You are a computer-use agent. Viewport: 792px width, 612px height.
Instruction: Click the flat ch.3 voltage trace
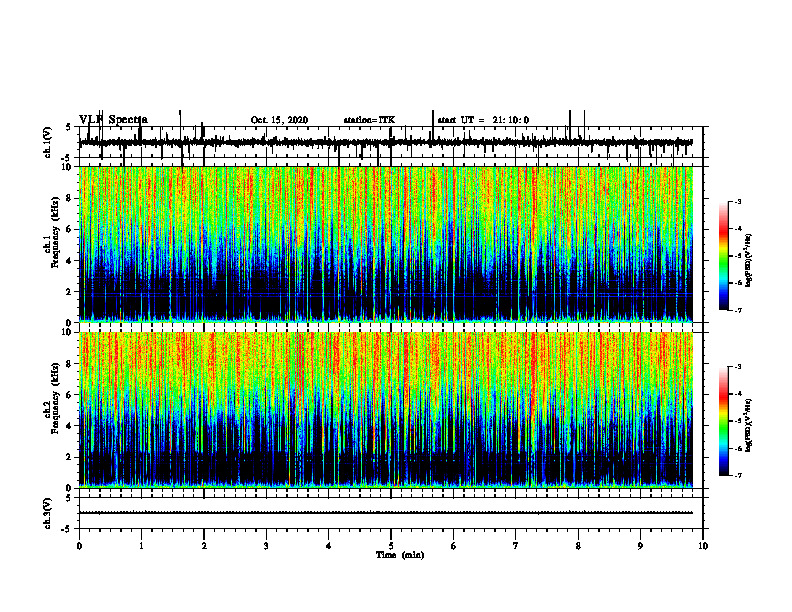point(386,513)
